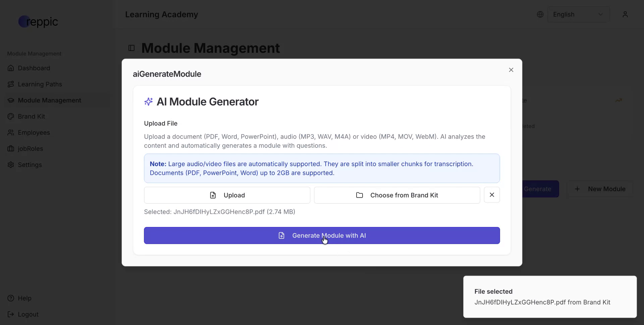Open the English language dropdown
The height and width of the screenshot is (325, 644).
coord(578,14)
